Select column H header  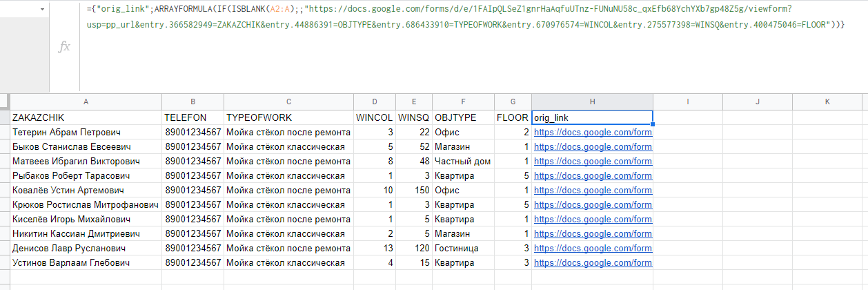pos(592,101)
